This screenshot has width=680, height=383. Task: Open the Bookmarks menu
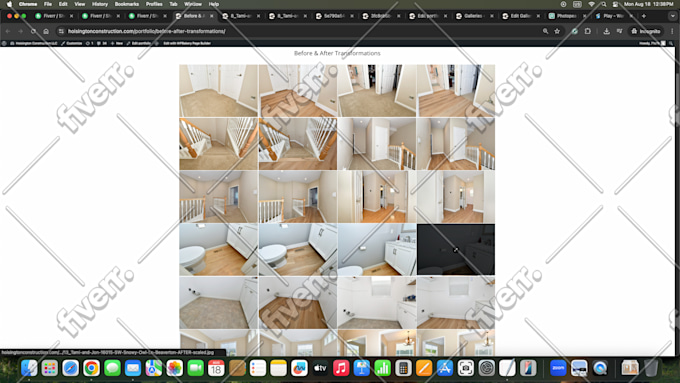click(127, 4)
